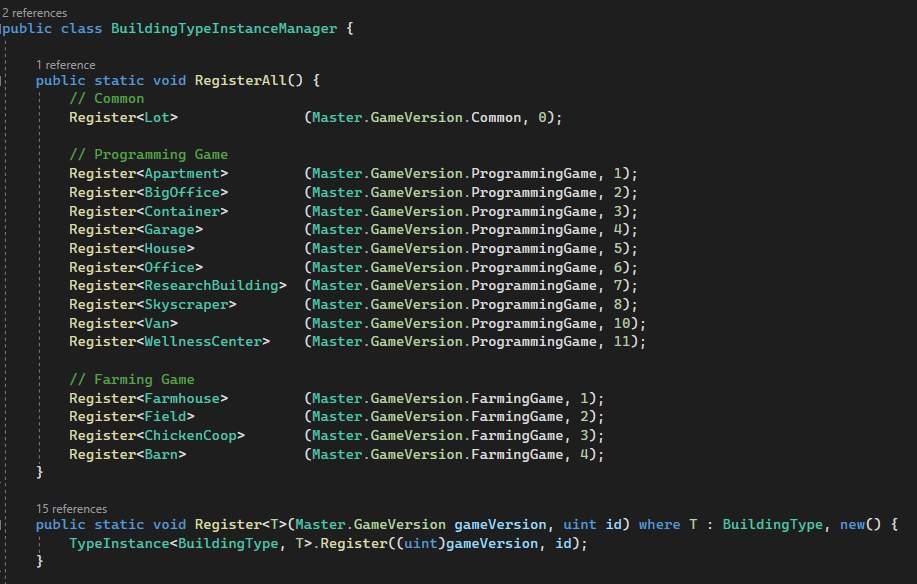Click GameVersion on the ResearchBuilding line
Image resolution: width=917 pixels, height=584 pixels.
(416, 285)
